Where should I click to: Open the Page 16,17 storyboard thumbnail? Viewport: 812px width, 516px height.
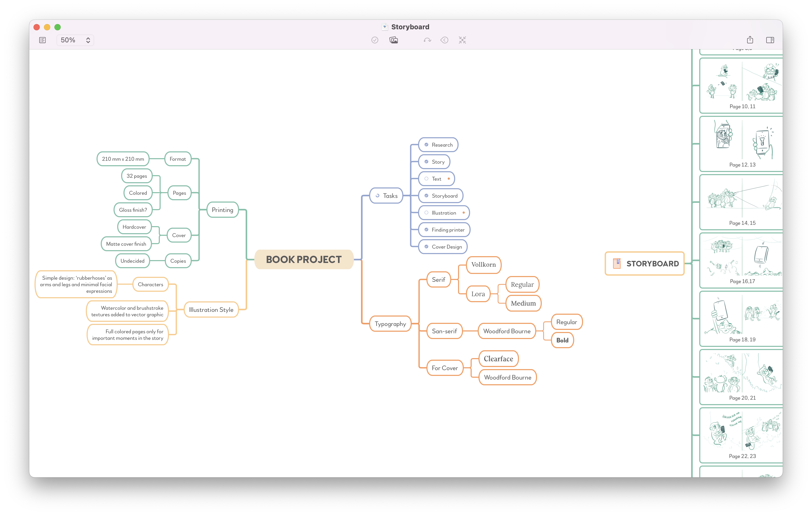click(742, 261)
